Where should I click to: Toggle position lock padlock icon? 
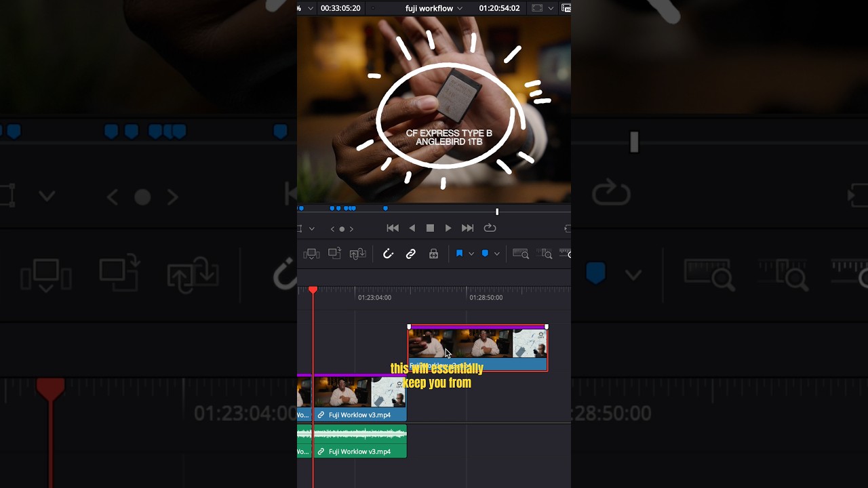[x=433, y=254]
